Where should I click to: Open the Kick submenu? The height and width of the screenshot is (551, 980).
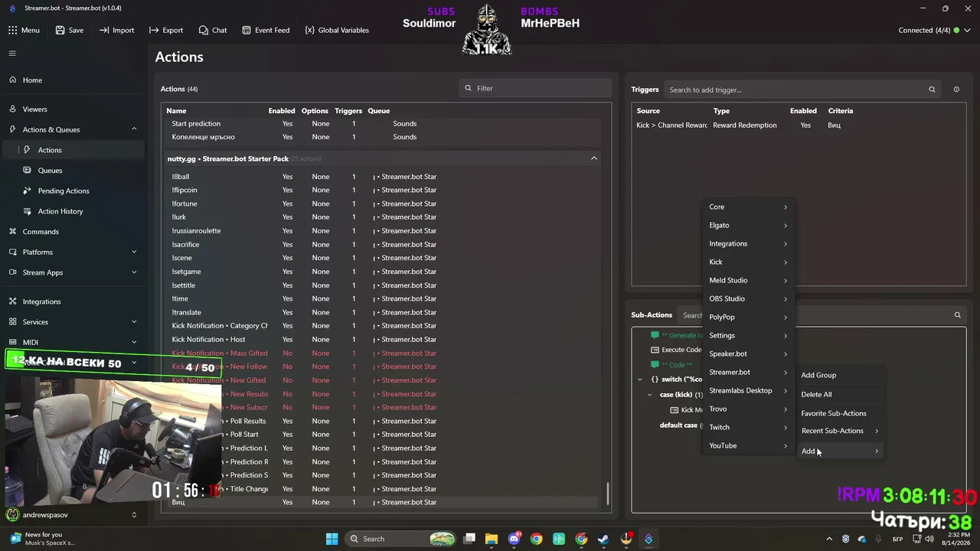click(x=748, y=262)
